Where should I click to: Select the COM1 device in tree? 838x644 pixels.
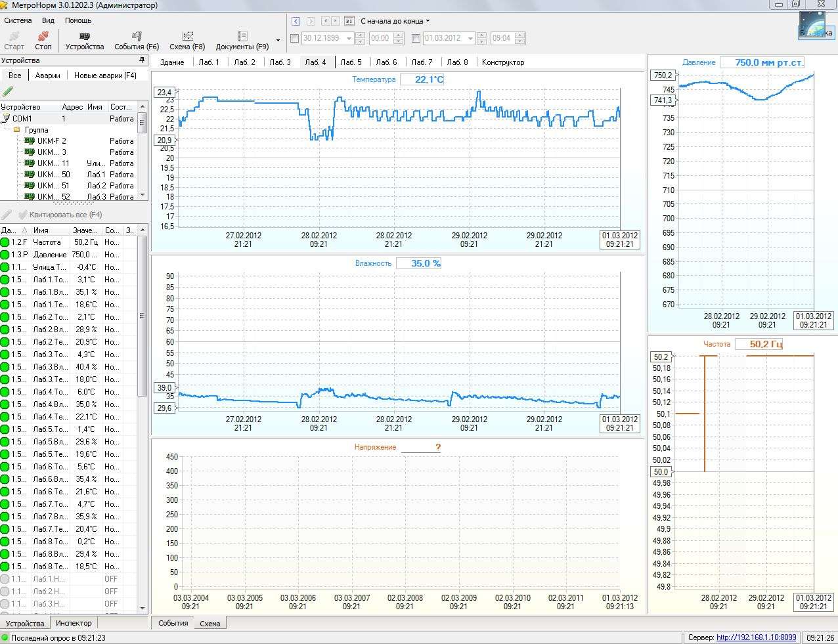coord(22,119)
